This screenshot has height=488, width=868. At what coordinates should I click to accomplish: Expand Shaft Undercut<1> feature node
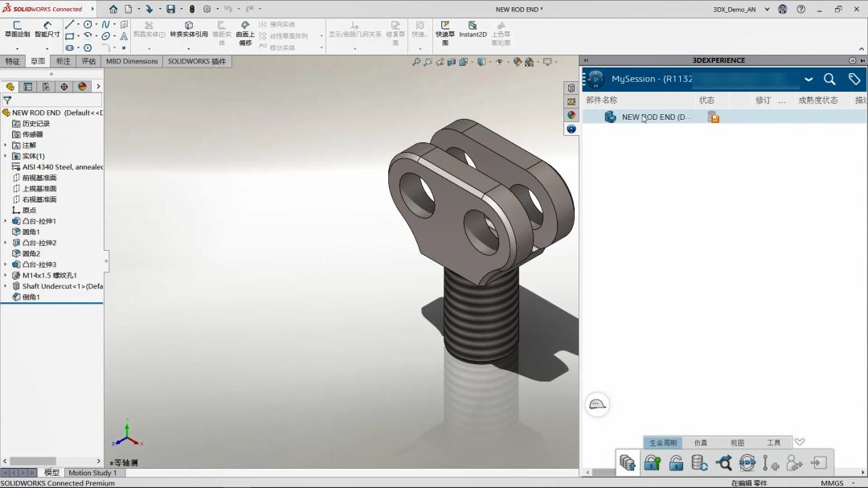(6, 286)
